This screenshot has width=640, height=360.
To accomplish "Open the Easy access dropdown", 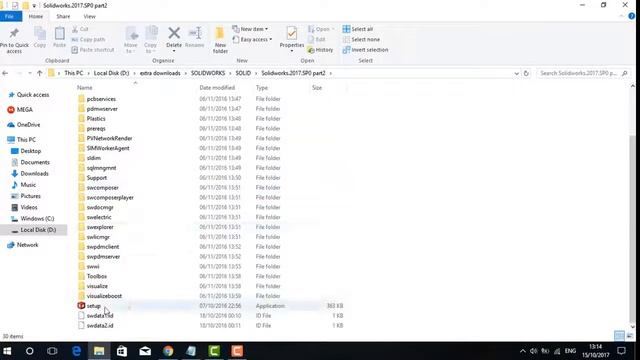I will pyautogui.click(x=252, y=39).
